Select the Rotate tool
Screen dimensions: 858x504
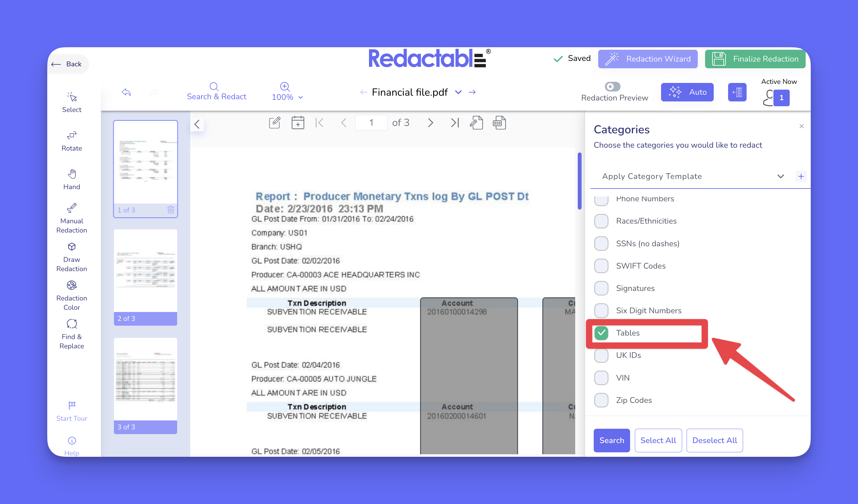[71, 141]
